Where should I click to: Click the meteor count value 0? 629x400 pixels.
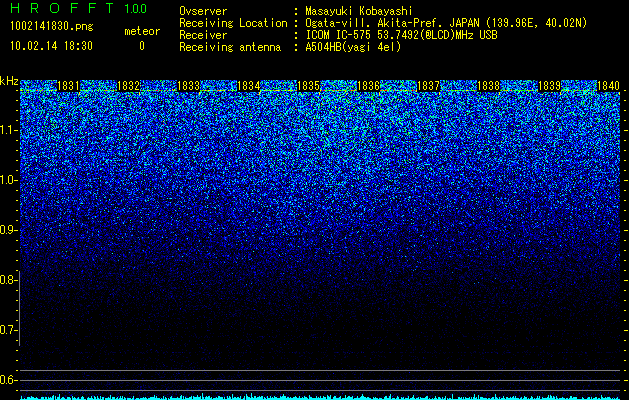click(x=142, y=46)
